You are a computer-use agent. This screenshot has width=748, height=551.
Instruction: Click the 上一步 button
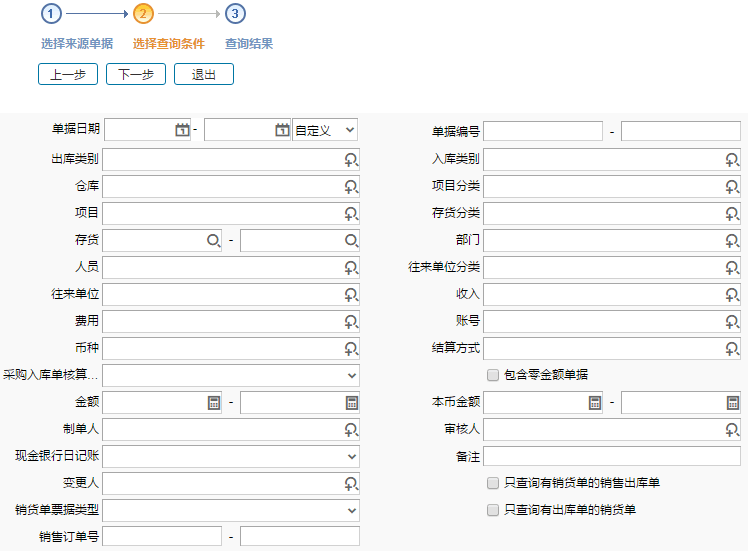tap(68, 74)
